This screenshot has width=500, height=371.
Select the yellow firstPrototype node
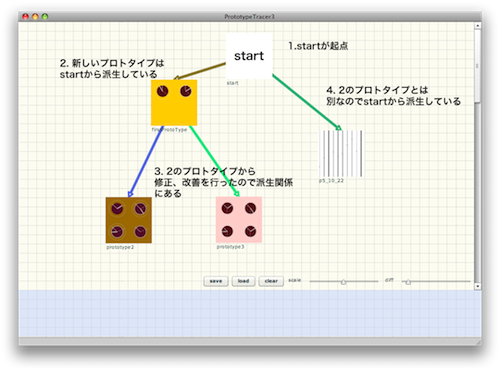tap(174, 103)
